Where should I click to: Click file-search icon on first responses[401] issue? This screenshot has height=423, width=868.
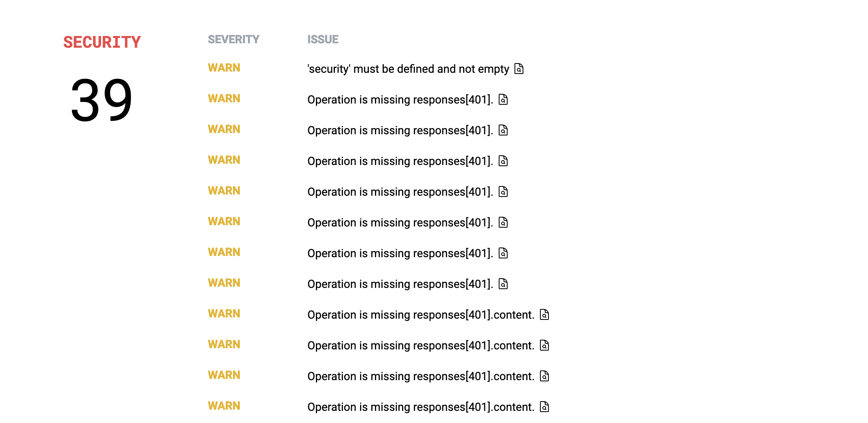click(x=503, y=99)
